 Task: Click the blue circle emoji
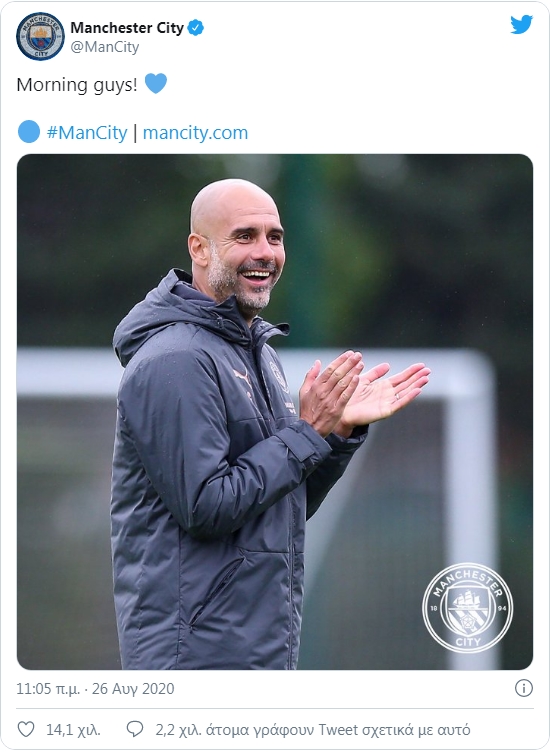29,132
